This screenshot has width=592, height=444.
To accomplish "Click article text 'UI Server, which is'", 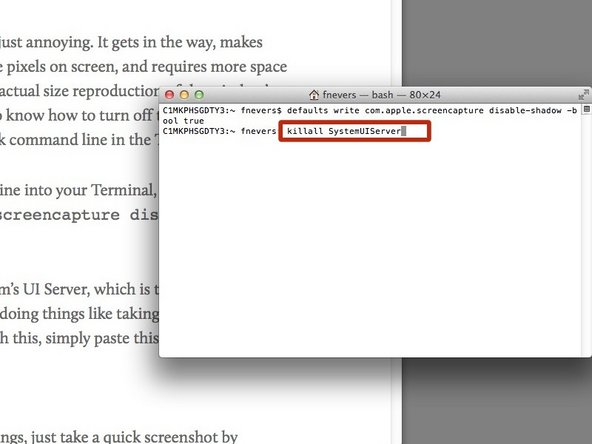I will (x=86, y=290).
